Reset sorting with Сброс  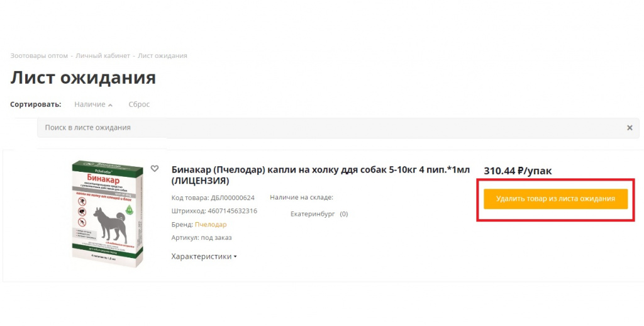[x=139, y=104]
